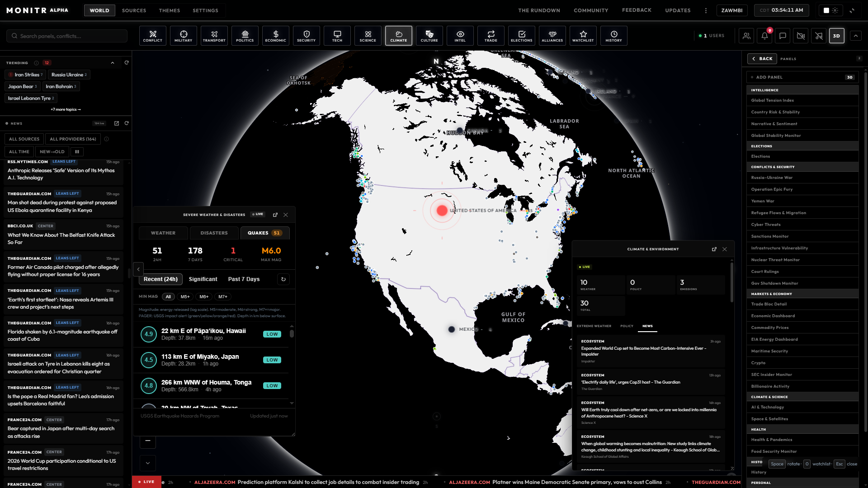Open the chat speech bubble icon
Viewport: 868px width, 488px height.
pyautogui.click(x=783, y=36)
